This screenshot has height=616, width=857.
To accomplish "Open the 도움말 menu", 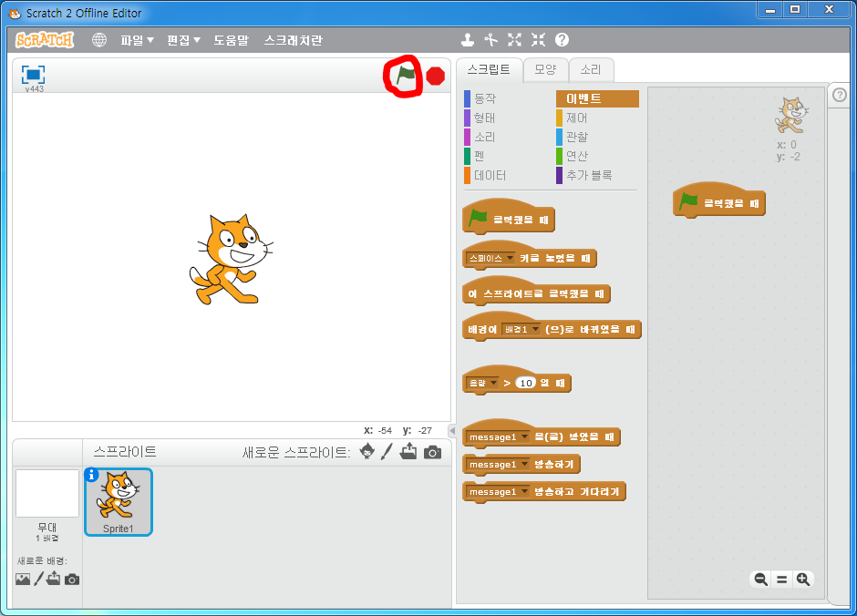I will pyautogui.click(x=231, y=40).
